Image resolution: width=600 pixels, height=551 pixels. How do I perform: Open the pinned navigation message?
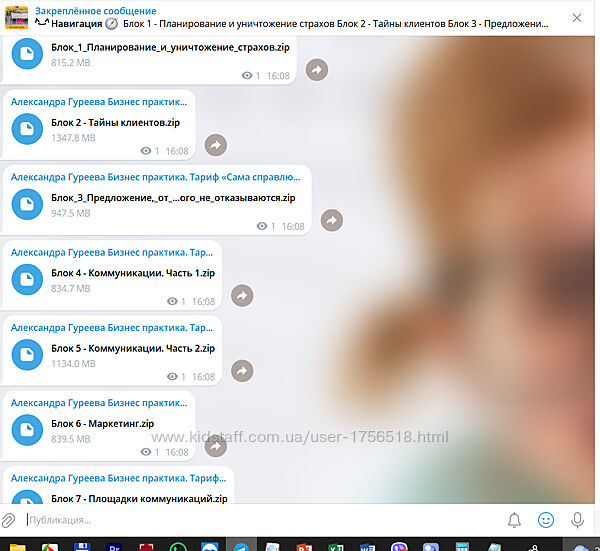pyautogui.click(x=290, y=17)
